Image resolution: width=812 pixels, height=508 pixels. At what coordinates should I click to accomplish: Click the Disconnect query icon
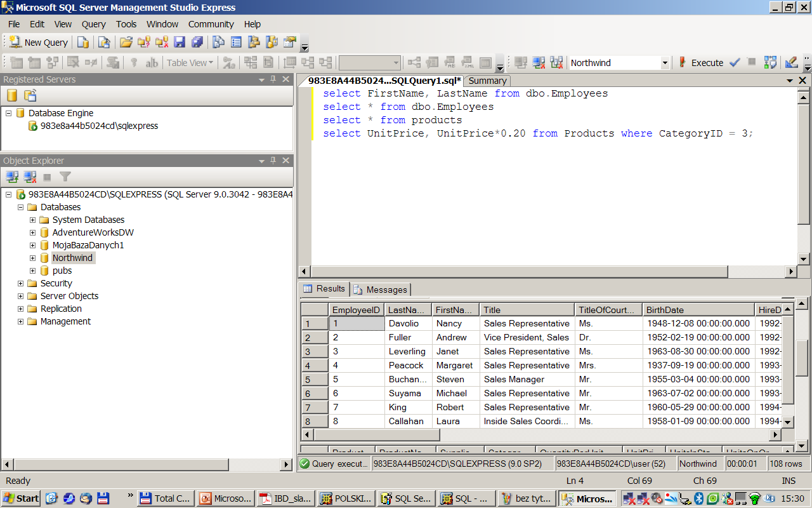(x=539, y=63)
